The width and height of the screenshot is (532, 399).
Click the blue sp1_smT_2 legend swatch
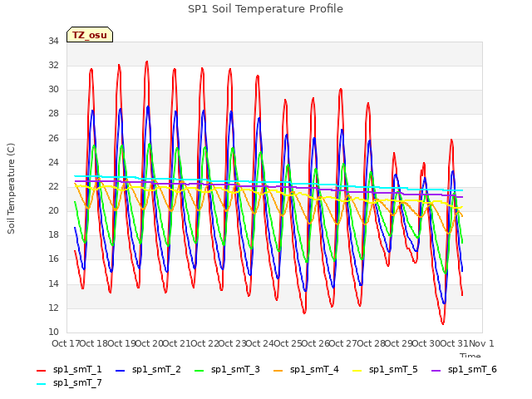click(120, 371)
